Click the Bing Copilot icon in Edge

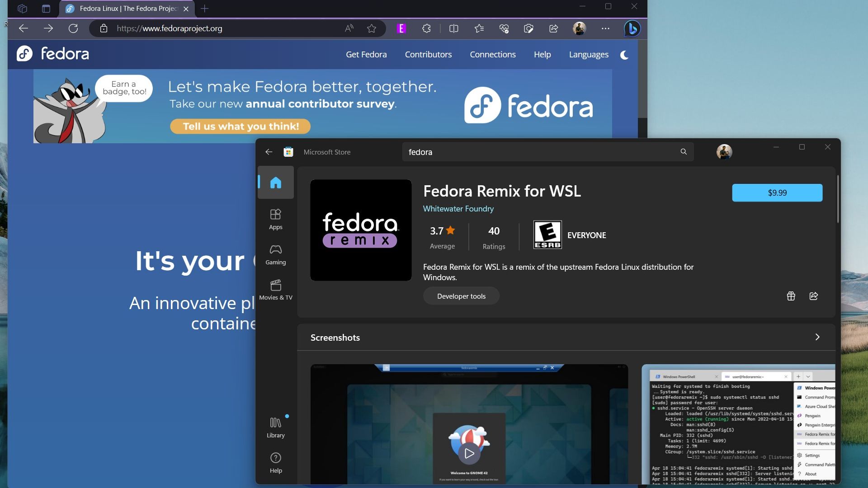632,28
